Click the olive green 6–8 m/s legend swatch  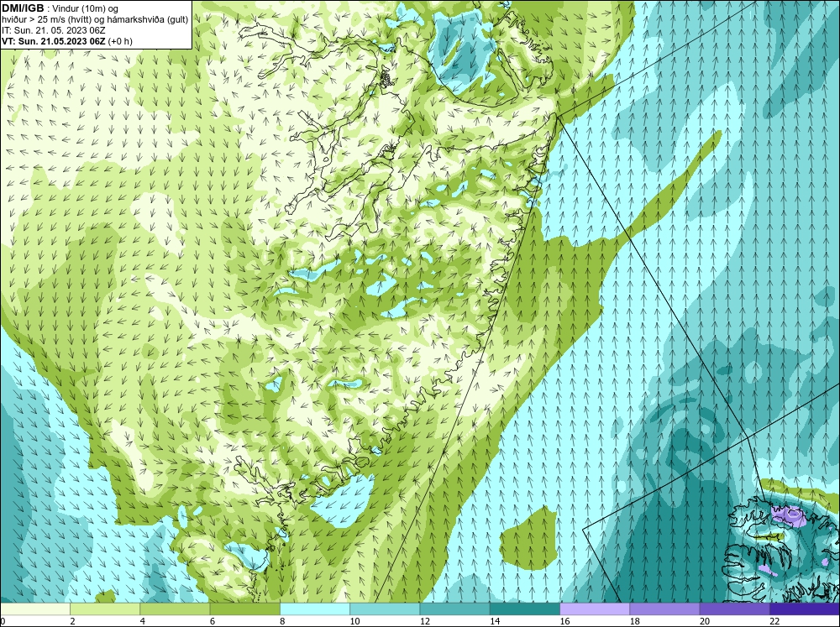click(x=244, y=609)
